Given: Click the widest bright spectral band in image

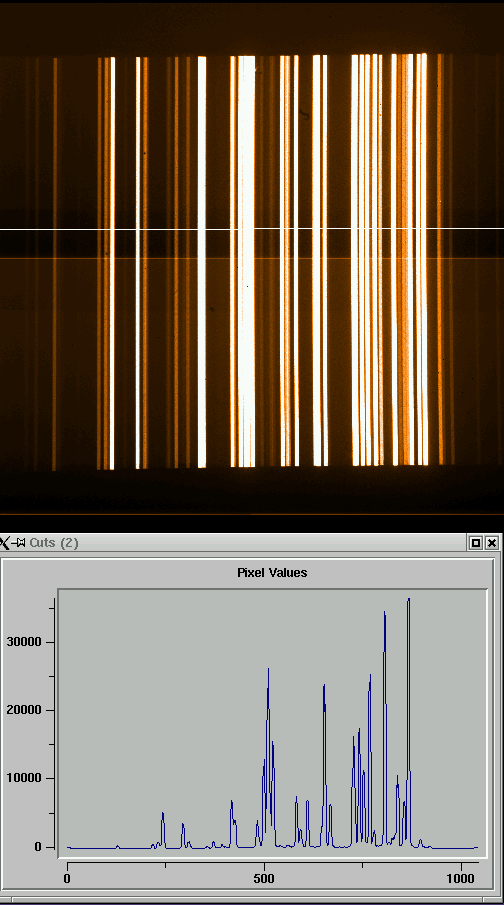Looking at the screenshot, I should (x=247, y=260).
